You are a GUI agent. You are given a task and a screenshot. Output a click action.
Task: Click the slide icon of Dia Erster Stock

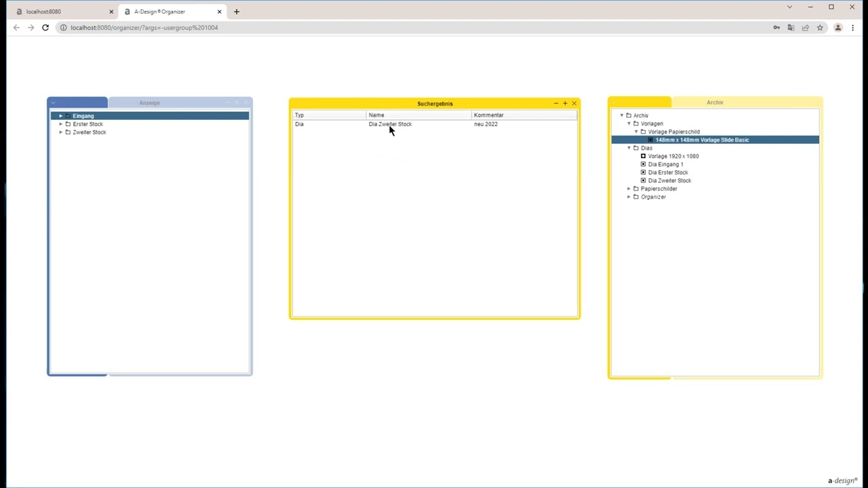coord(643,172)
